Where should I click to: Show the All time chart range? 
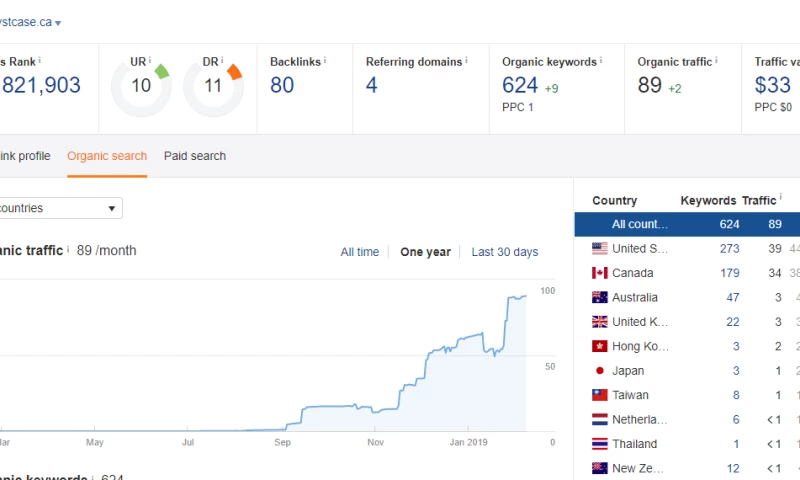pos(360,252)
